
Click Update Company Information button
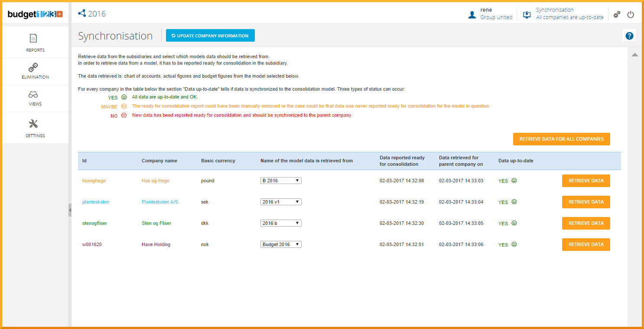click(210, 36)
